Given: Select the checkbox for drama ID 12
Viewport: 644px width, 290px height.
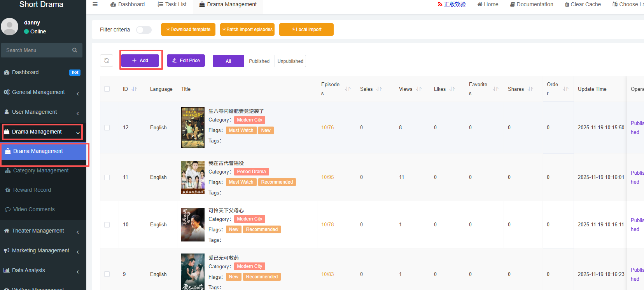Looking at the screenshot, I should (107, 128).
